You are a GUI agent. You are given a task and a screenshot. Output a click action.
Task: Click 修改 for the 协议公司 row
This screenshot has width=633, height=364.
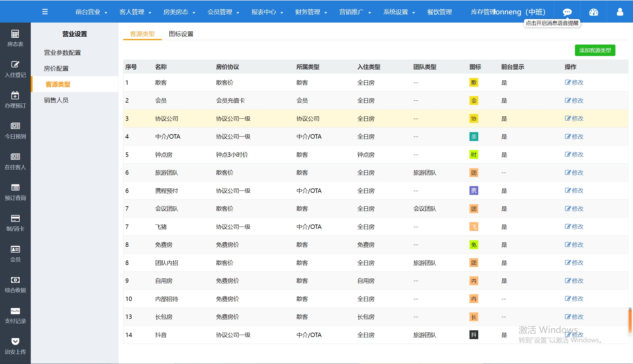(574, 118)
